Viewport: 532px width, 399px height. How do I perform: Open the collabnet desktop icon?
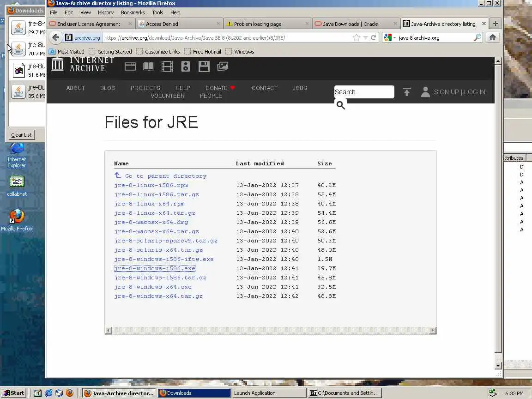point(17,186)
